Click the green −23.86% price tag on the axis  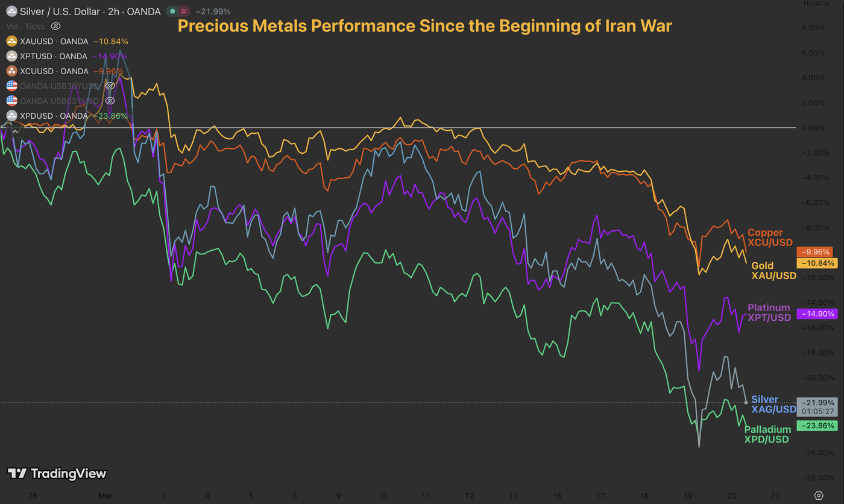point(817,425)
